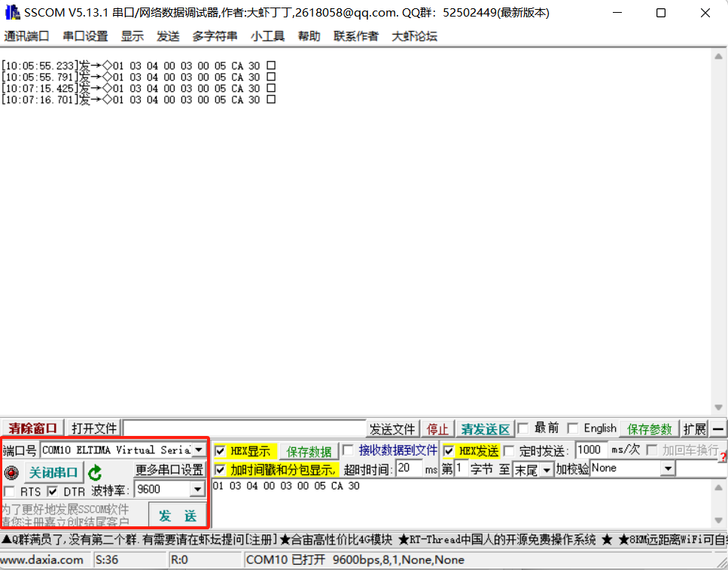Image resolution: width=728 pixels, height=570 pixels.
Task: Click the 扩展 button
Action: pos(695,428)
